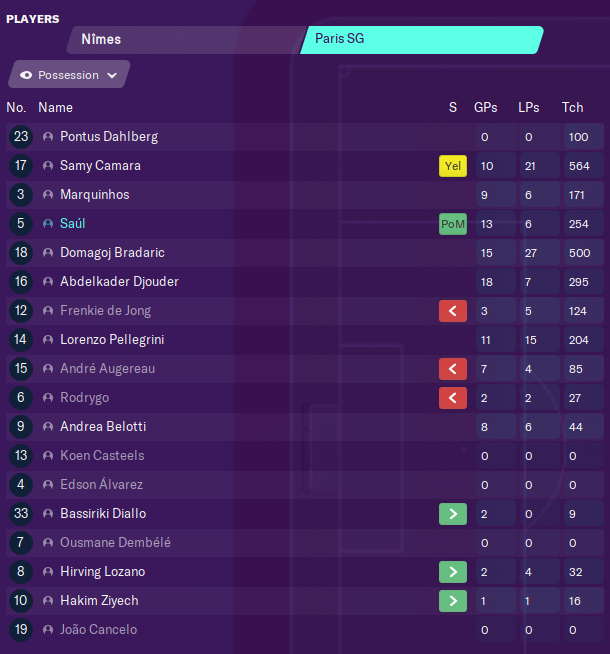
Task: Click Bassiriki Diallo's green substituted-on arrow
Action: click(453, 514)
